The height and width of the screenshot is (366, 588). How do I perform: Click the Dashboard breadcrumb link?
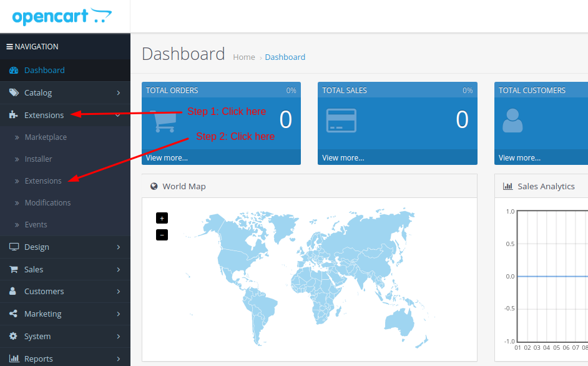pyautogui.click(x=285, y=57)
